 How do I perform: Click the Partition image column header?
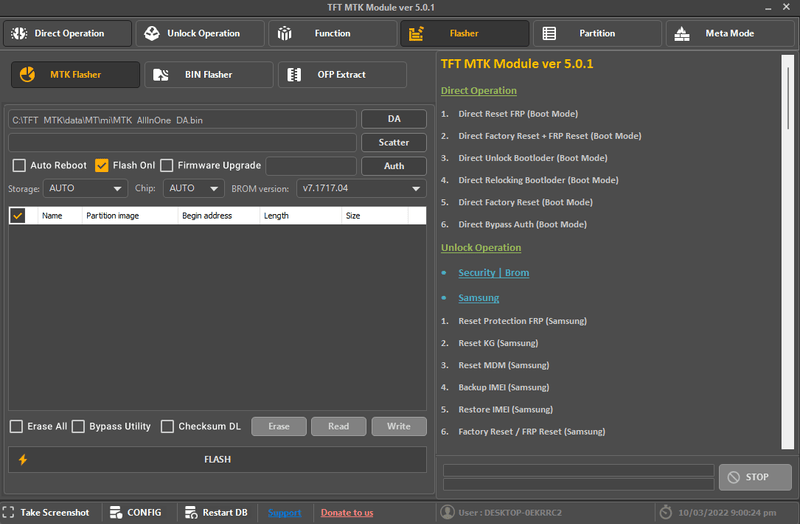tap(130, 216)
